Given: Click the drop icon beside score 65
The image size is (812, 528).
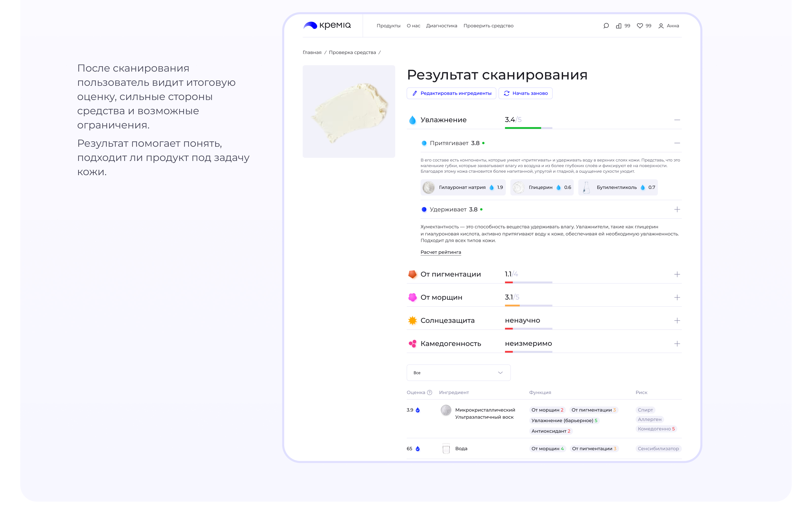Looking at the screenshot, I should 418,449.
